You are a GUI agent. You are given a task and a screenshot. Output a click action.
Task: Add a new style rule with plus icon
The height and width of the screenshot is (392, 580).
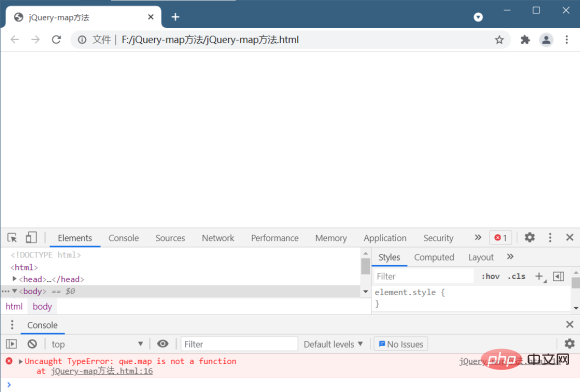coord(540,276)
